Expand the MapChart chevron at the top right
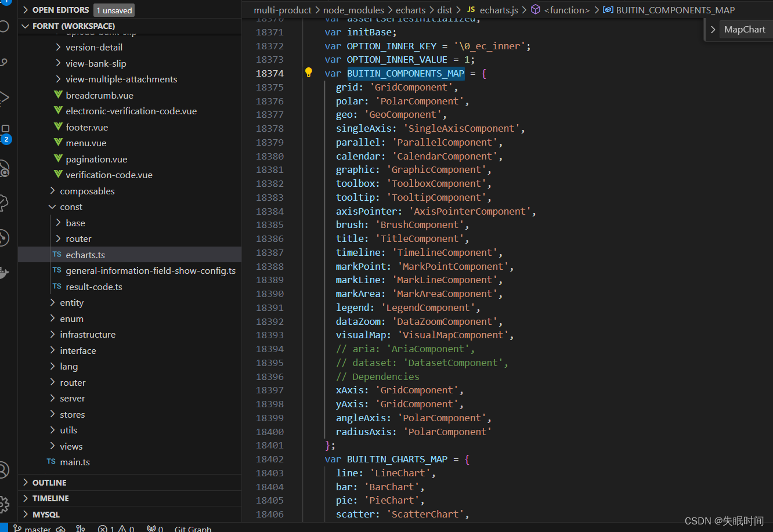Image resolution: width=773 pixels, height=532 pixels. pyautogui.click(x=713, y=30)
